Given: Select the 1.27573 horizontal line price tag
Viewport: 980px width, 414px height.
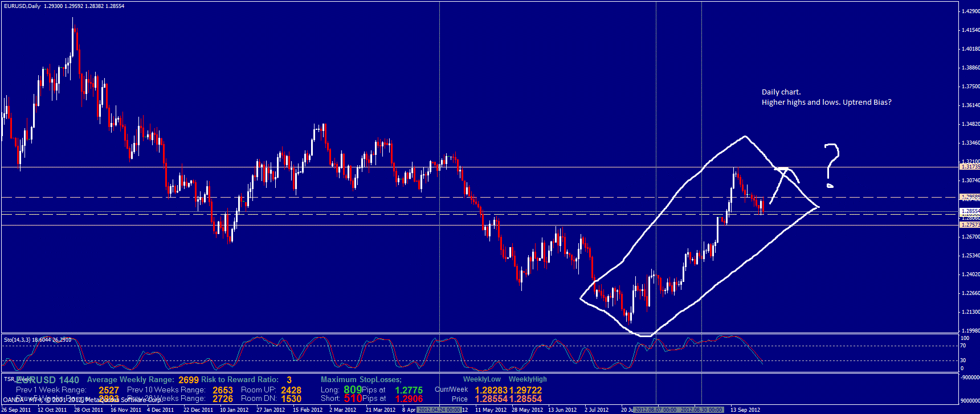Looking at the screenshot, I should coord(970,225).
